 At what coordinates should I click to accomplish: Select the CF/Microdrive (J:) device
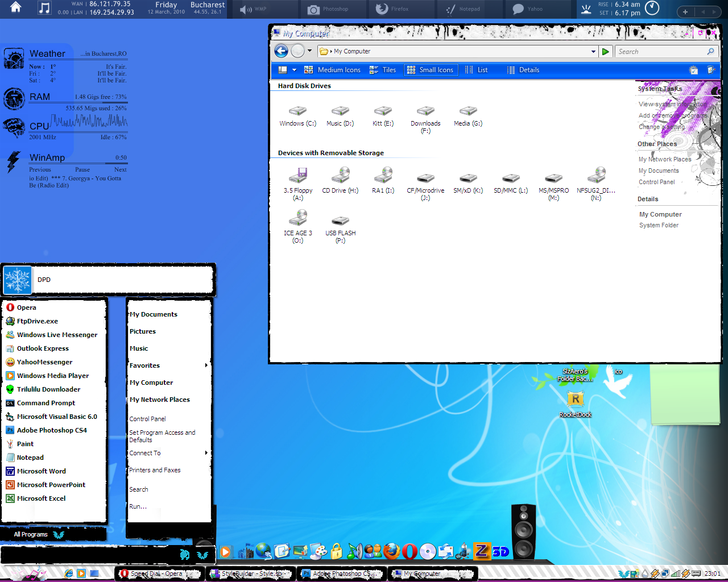tap(425, 187)
